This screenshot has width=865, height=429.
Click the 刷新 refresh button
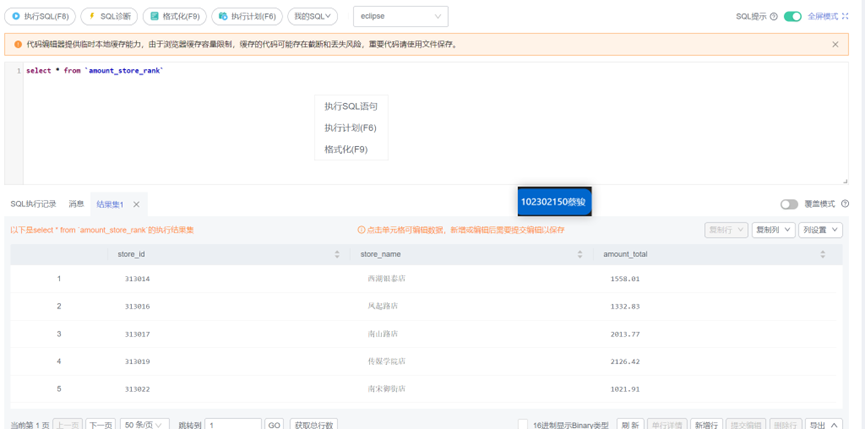(630, 425)
